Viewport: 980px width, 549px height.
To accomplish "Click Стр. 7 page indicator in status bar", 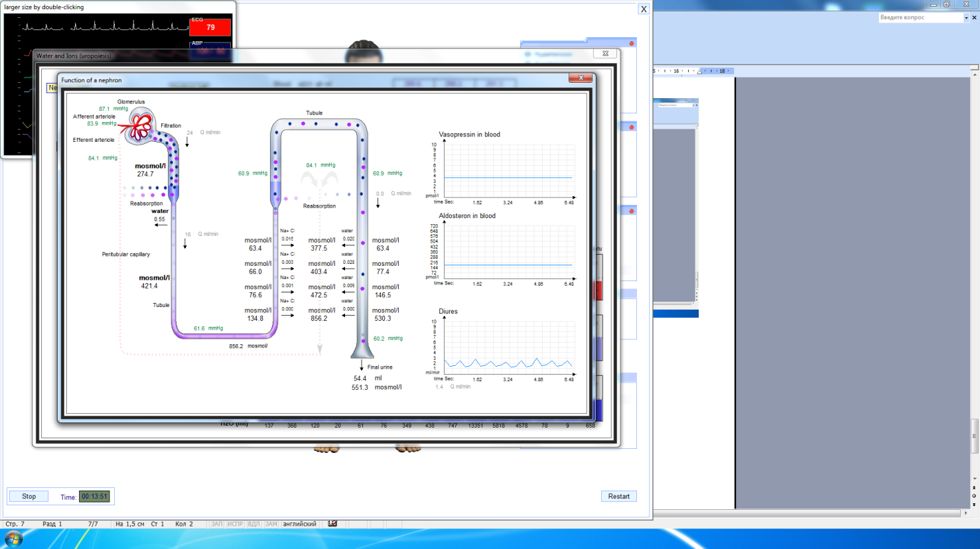I will pos(15,524).
